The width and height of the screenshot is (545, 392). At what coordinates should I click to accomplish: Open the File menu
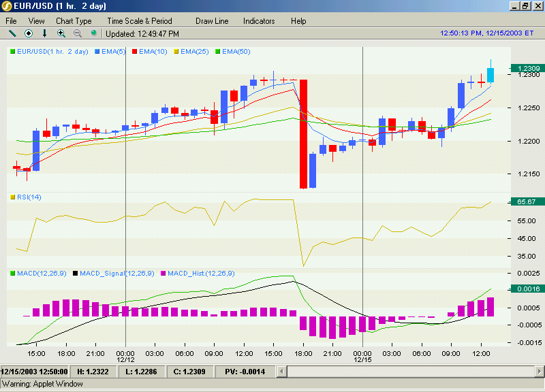click(x=11, y=21)
